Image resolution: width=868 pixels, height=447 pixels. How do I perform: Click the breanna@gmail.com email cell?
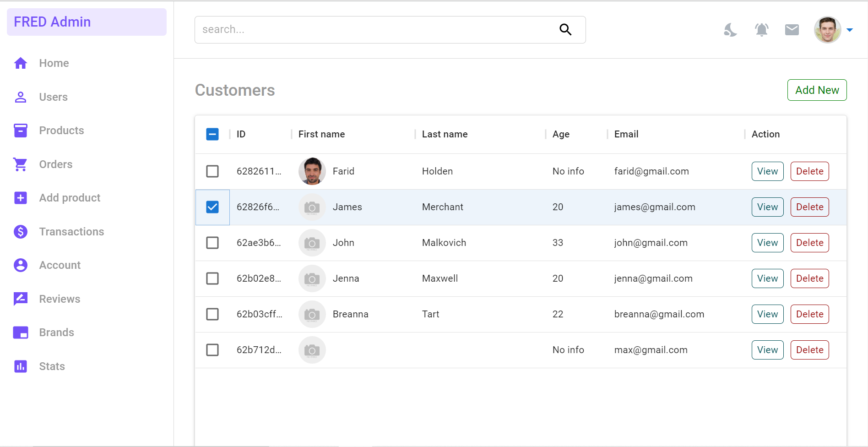(x=659, y=314)
